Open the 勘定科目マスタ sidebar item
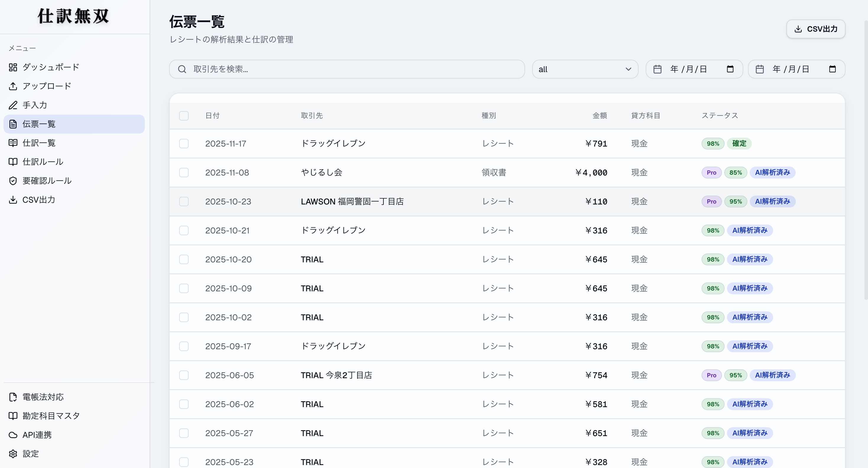 tap(74, 416)
